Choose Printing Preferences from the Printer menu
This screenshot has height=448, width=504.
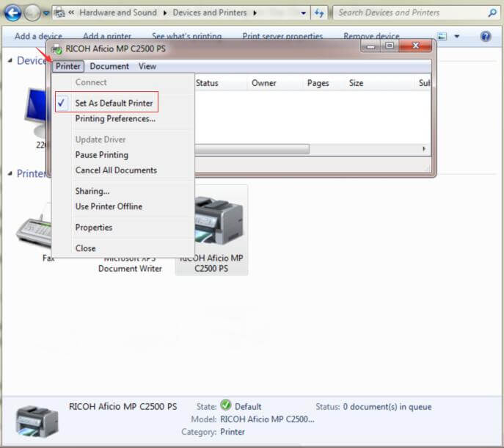(115, 119)
